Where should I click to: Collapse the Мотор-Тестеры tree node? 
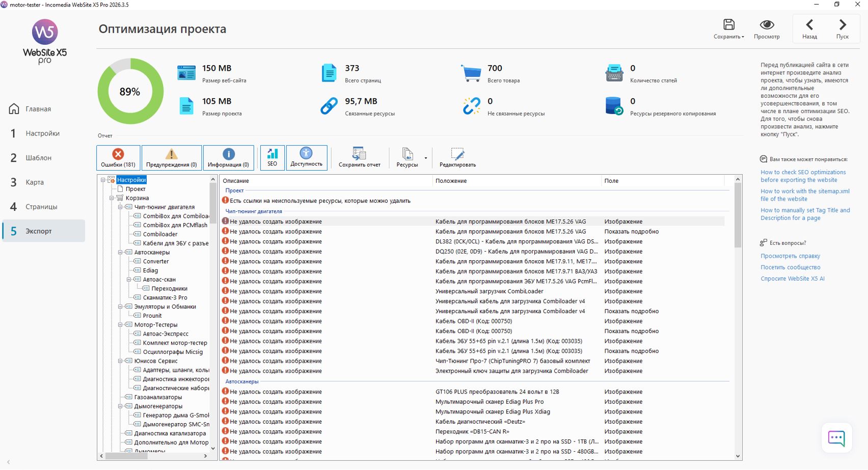tap(120, 325)
